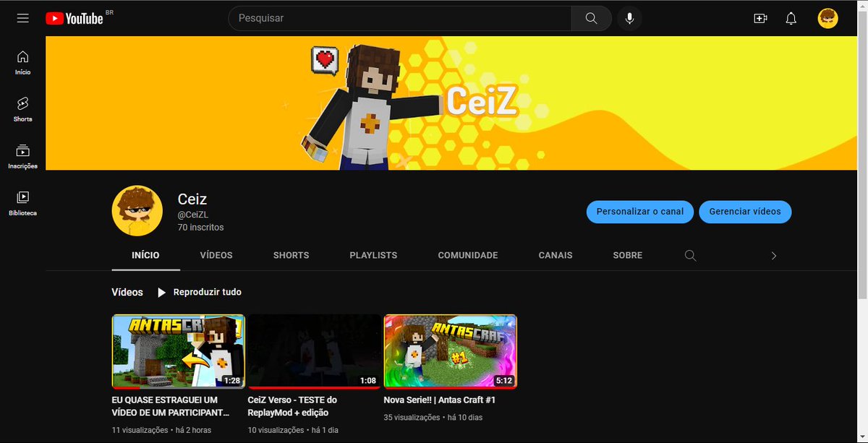Click the @CeiZL channel handle
This screenshot has width=868, height=443.
[193, 215]
